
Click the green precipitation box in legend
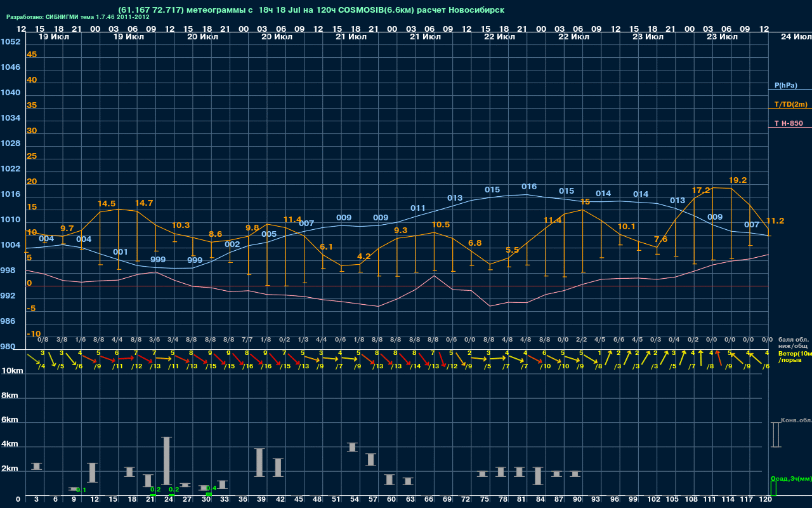pos(773,489)
